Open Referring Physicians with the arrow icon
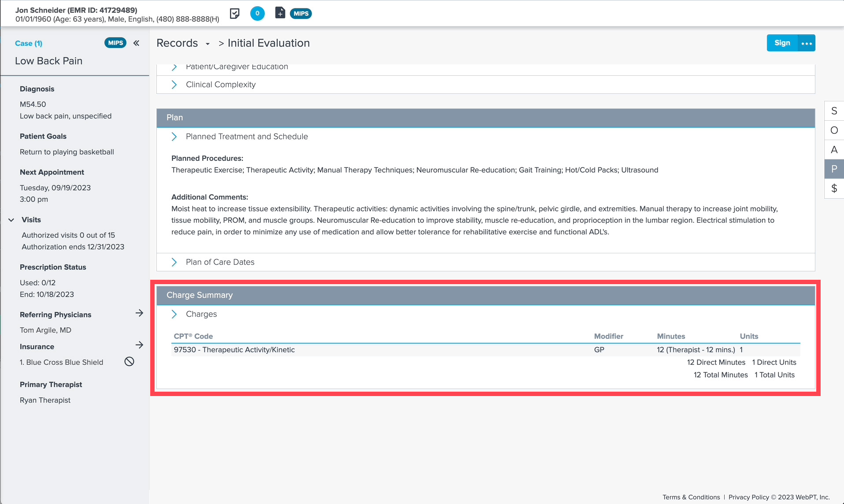844x504 pixels. (x=140, y=313)
